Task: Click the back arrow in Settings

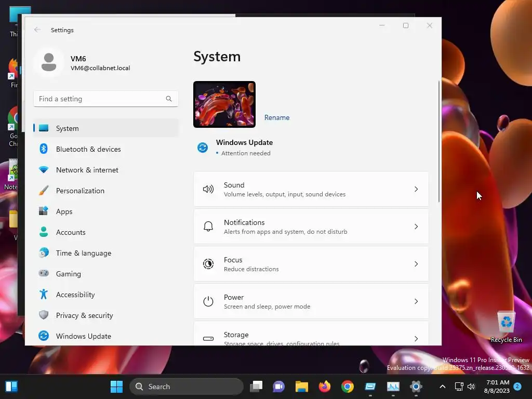Action: 37,30
